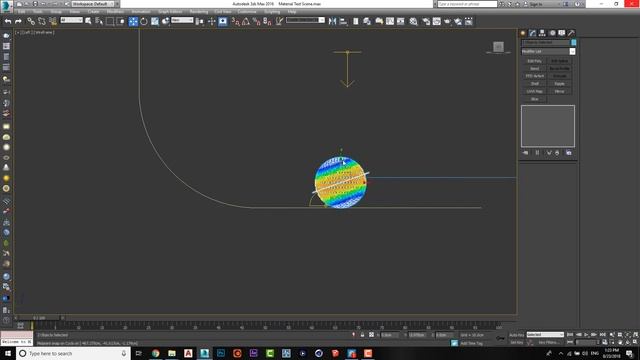Click the Type here to search box
The height and width of the screenshot is (360, 640).
[x=73, y=353]
